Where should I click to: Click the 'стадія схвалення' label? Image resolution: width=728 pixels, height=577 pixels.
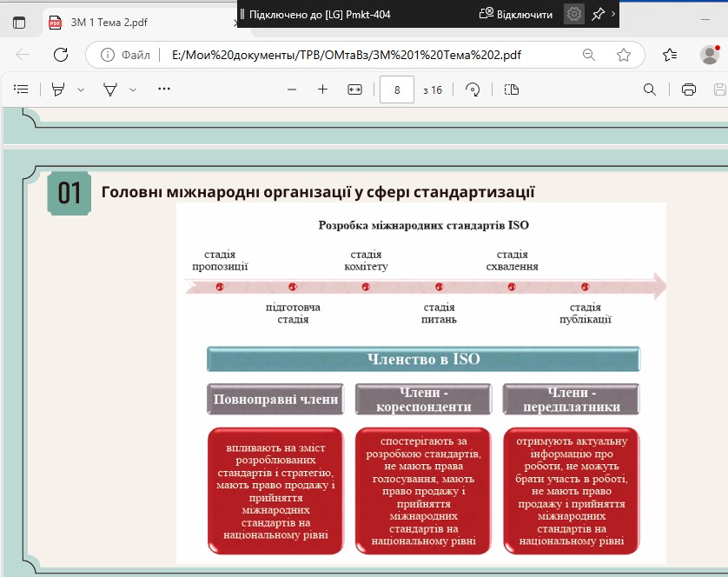point(512,260)
